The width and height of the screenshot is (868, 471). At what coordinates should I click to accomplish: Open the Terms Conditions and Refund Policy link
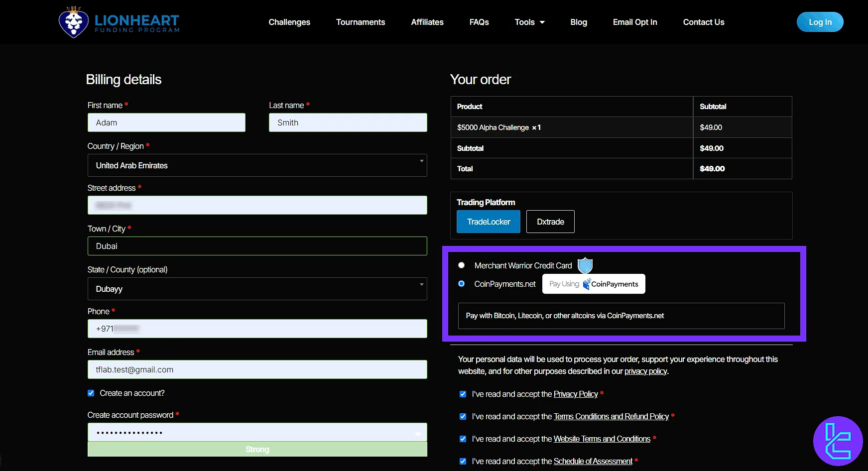611,417
